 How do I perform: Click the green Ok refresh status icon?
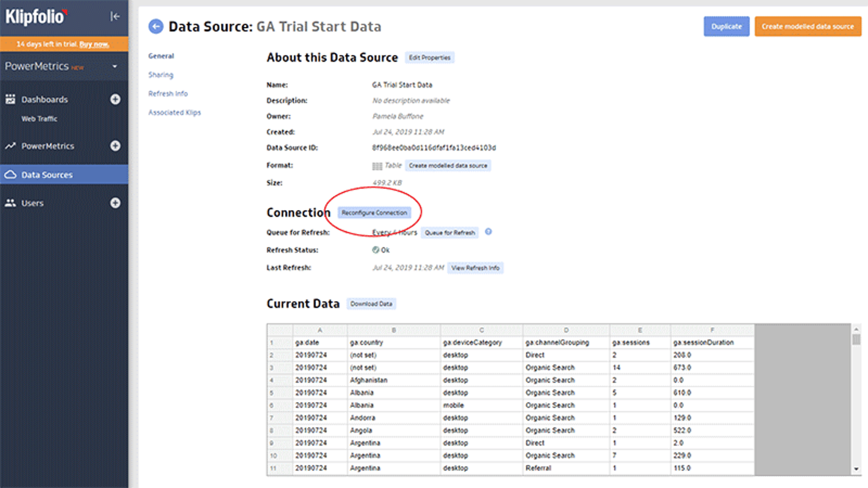(x=376, y=250)
